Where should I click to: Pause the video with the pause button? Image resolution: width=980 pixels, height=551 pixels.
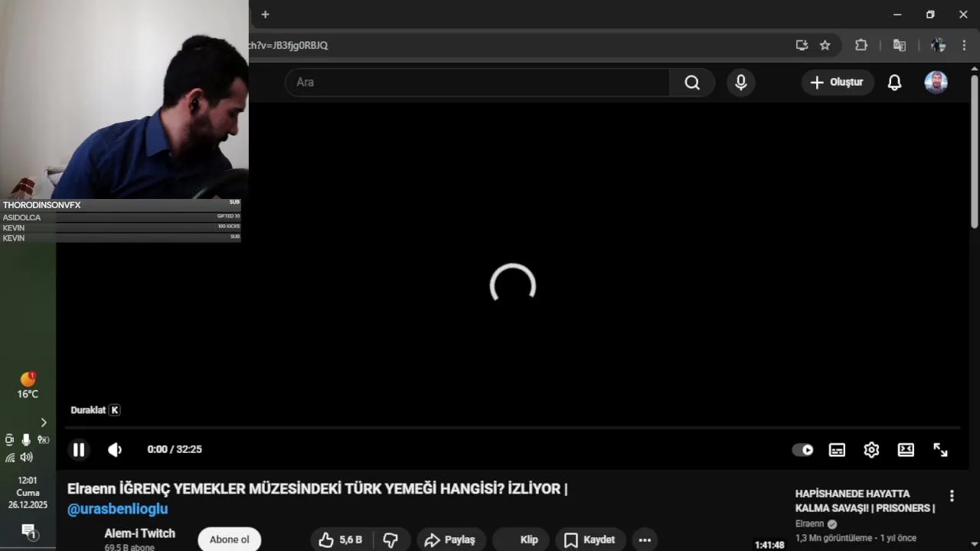(78, 450)
